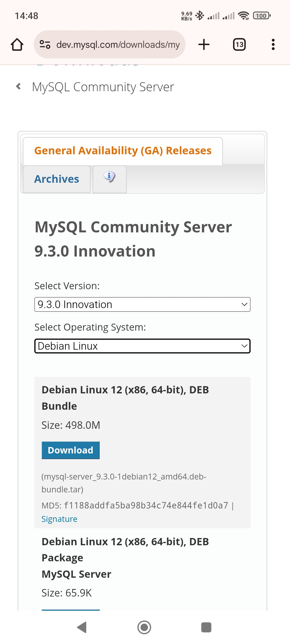Tap the MySQL Community Server breadcrumb title
Image resolution: width=290 pixels, height=644 pixels.
tap(103, 87)
